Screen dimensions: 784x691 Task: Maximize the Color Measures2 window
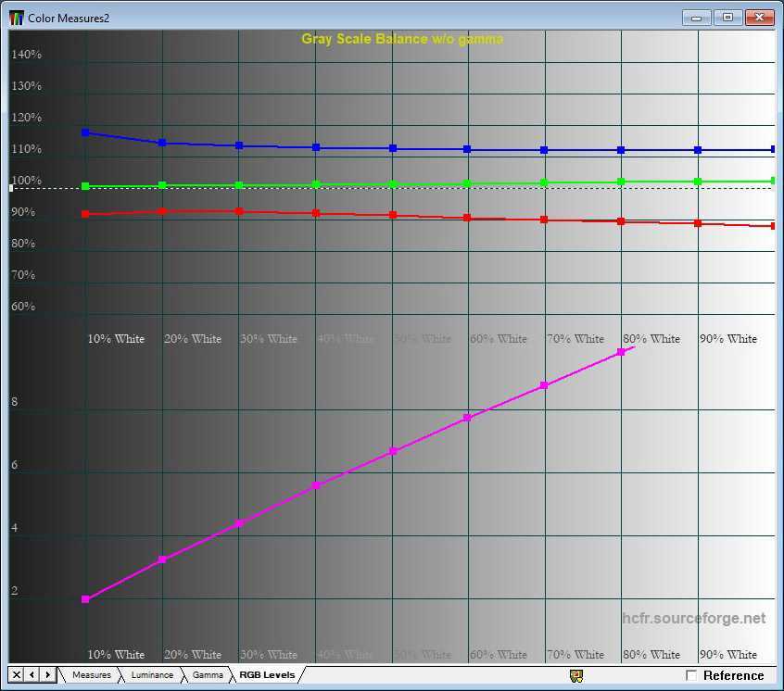click(727, 18)
